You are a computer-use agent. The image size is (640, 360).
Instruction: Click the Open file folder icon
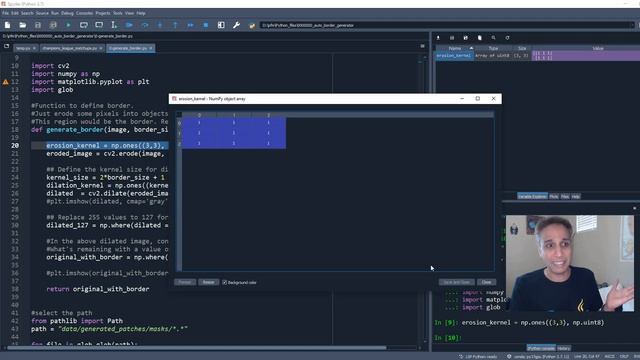[x=22, y=25]
